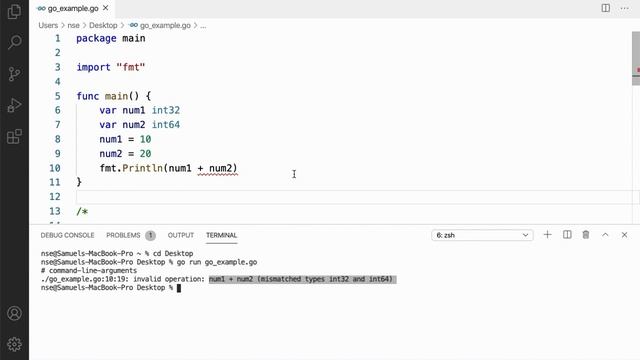Click 'go run go_example.go' command in terminal

click(x=217, y=262)
